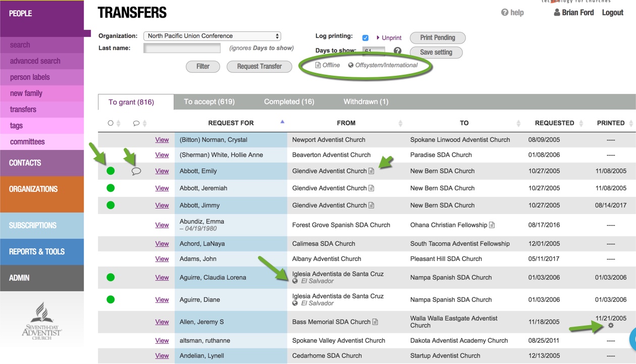This screenshot has width=636, height=364.
Task: Sort the FROM column using its arrows
Action: [400, 123]
